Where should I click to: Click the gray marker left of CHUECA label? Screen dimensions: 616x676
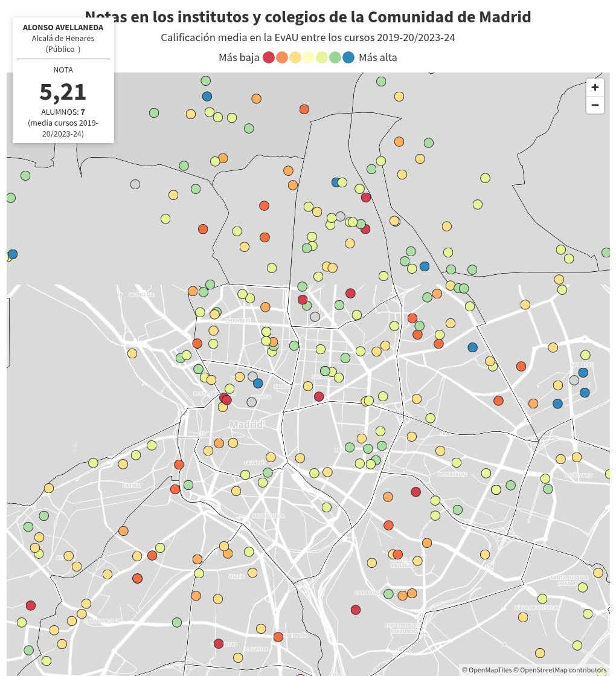click(251, 402)
